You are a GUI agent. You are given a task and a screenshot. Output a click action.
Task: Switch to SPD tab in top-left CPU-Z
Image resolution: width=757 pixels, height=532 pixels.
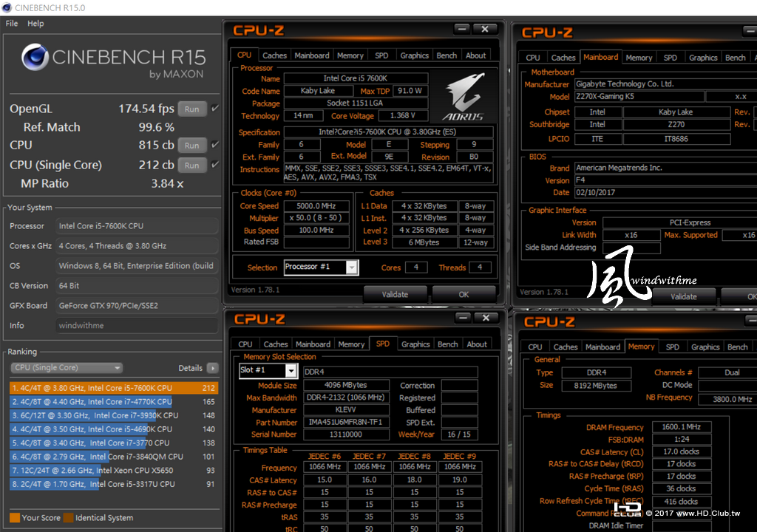click(x=381, y=55)
